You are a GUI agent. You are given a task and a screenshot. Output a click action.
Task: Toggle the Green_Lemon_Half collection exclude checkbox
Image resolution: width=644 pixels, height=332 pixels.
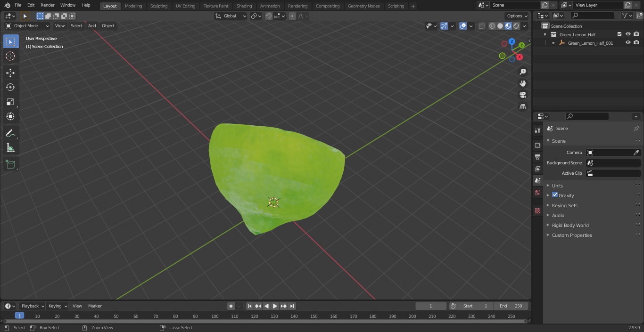619,34
